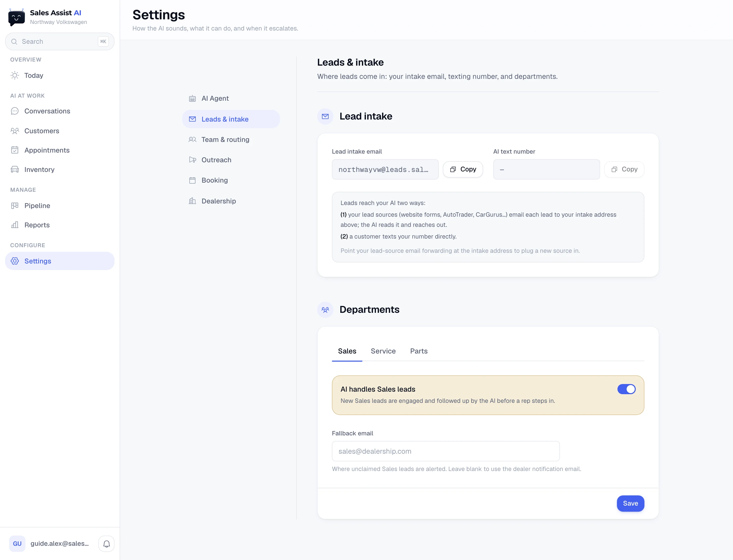Click the Inventory car icon

tap(15, 169)
